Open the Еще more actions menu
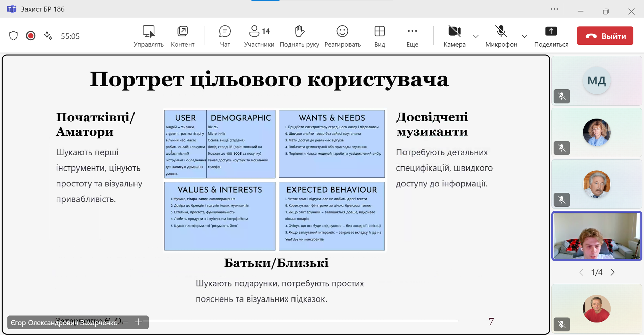 [412, 36]
